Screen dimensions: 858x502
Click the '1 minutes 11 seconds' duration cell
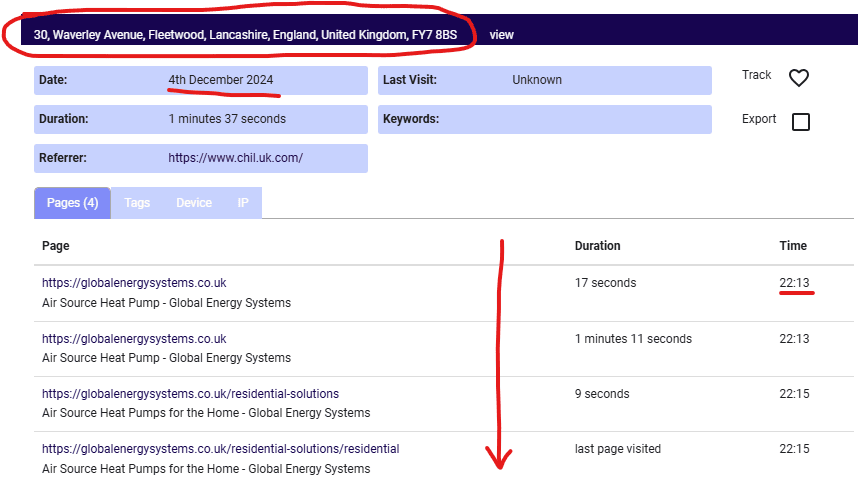pyautogui.click(x=633, y=339)
